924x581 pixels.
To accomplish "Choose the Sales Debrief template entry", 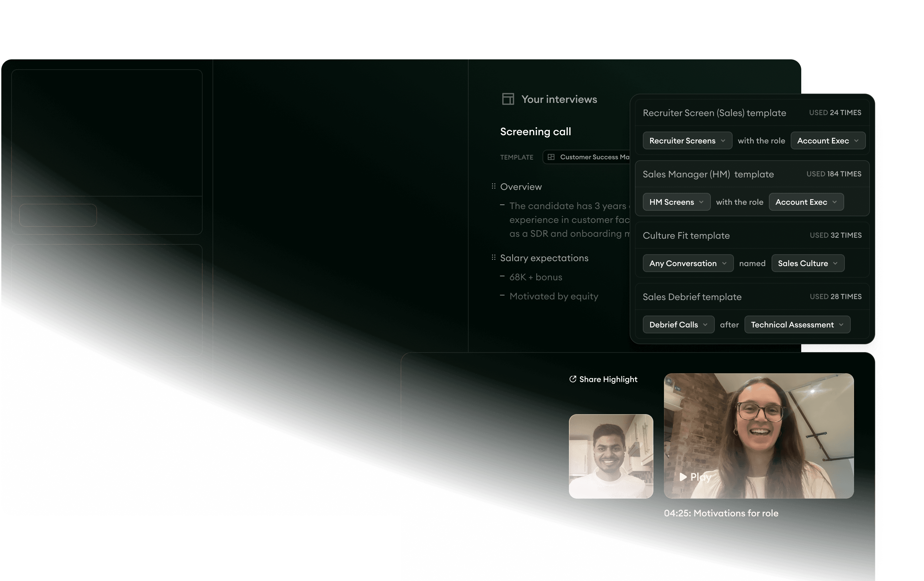I will coord(692,297).
